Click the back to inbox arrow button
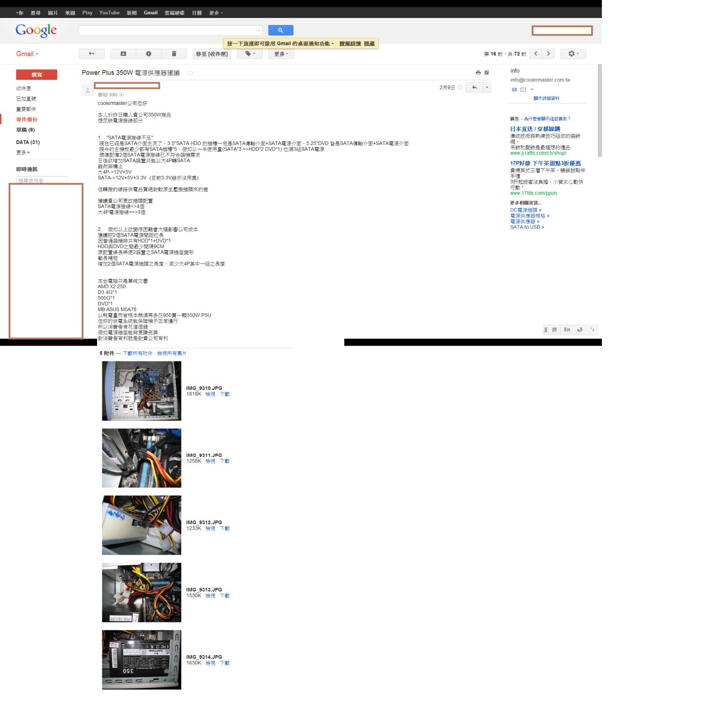The height and width of the screenshot is (701, 728). tap(91, 54)
